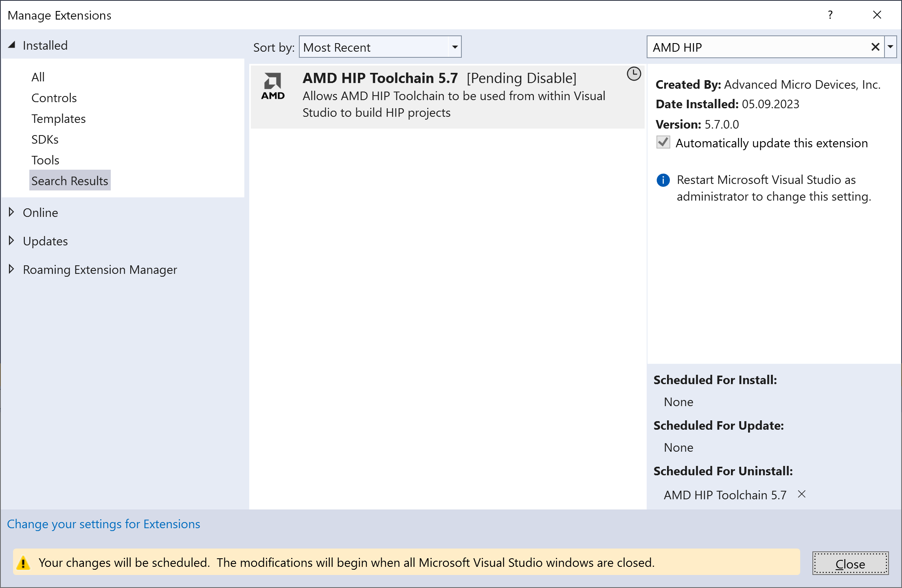Image resolution: width=902 pixels, height=588 pixels.
Task: Click the AMD logo icon of the extension
Action: click(x=273, y=86)
